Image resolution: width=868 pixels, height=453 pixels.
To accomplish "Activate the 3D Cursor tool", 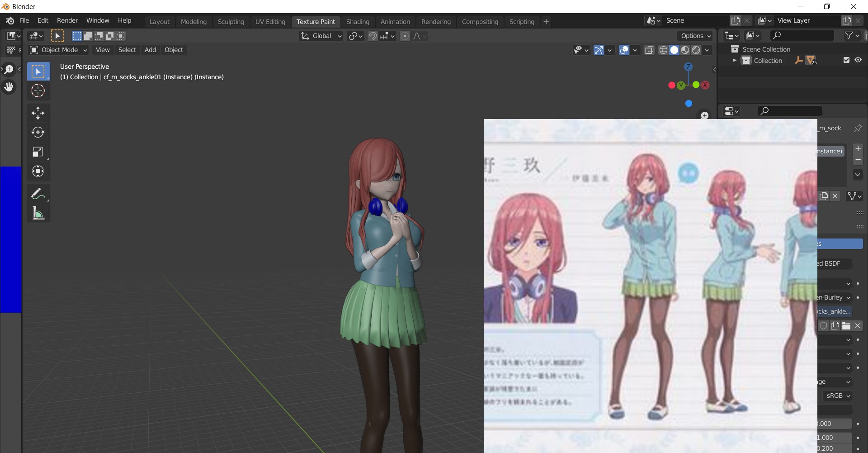I will (x=38, y=91).
